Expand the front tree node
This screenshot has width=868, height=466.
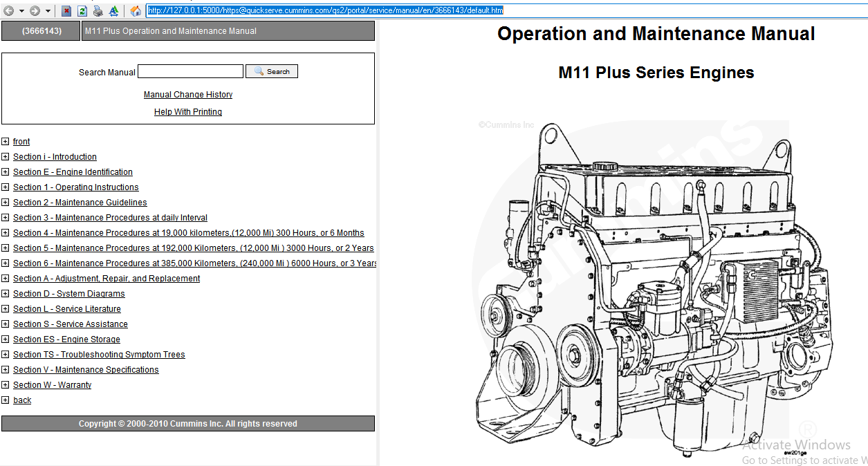pos(6,142)
